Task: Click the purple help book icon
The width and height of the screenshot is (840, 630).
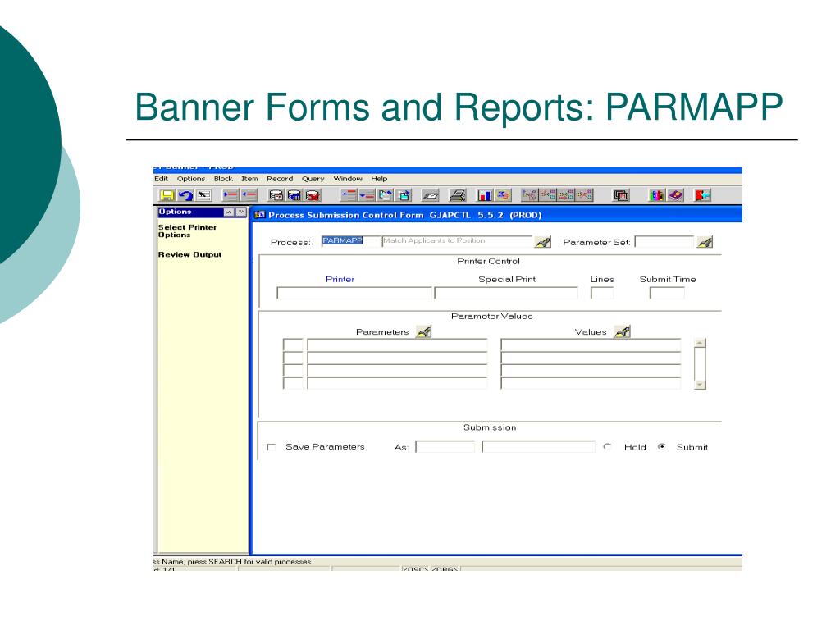Action: (x=675, y=195)
